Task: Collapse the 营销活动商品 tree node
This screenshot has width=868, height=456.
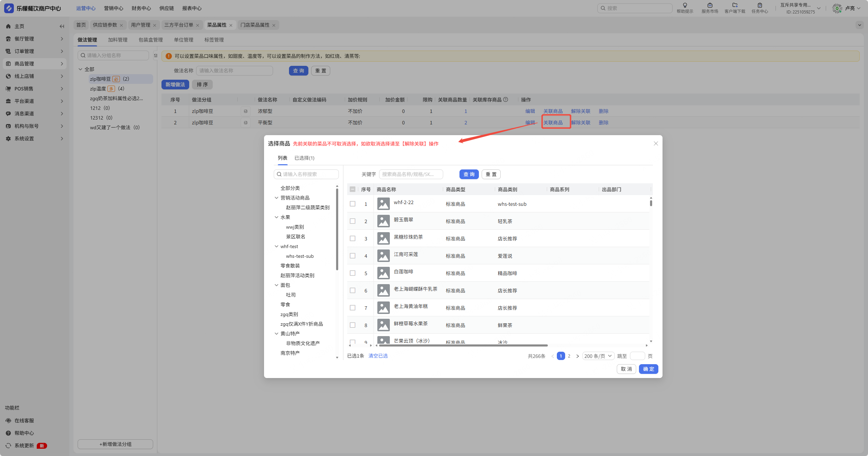Action: 277,198
